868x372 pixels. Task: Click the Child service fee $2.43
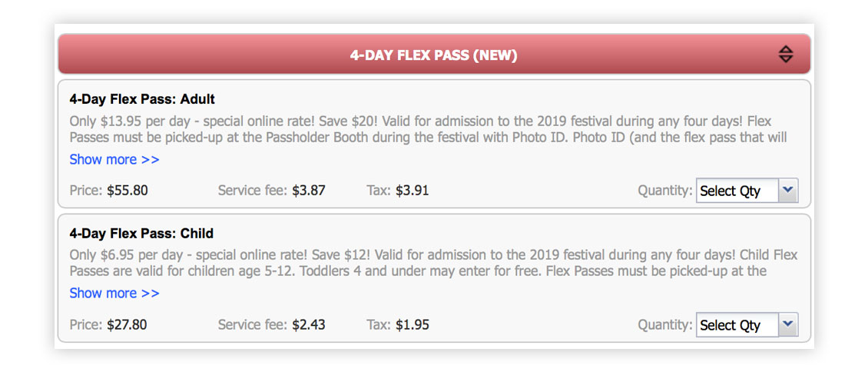pyautogui.click(x=309, y=325)
